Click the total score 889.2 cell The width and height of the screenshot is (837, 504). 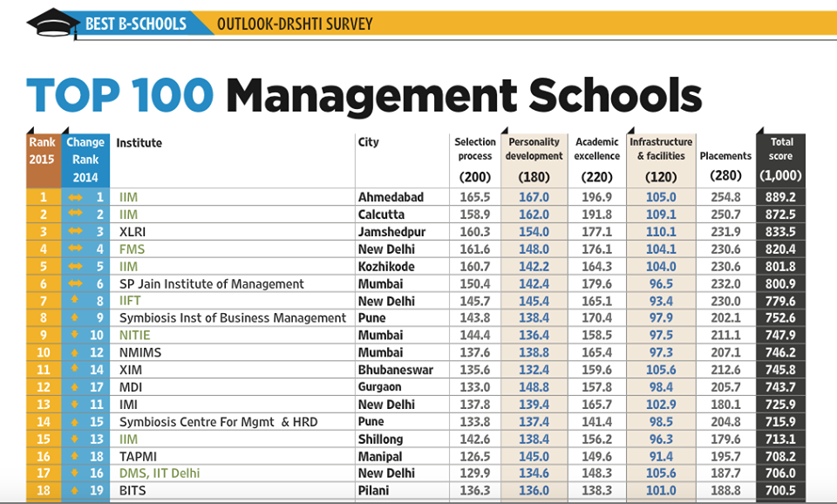pyautogui.click(x=780, y=197)
